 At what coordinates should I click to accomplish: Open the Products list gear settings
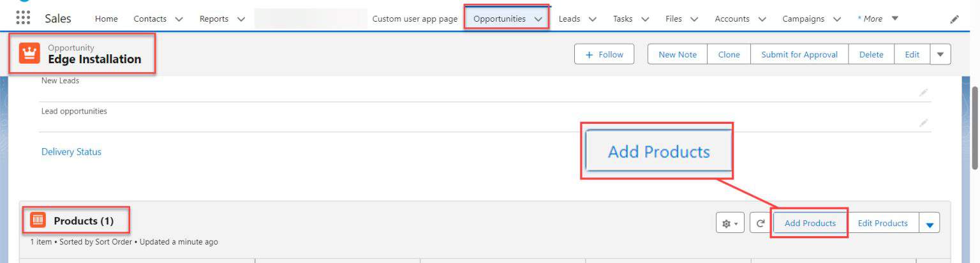click(730, 223)
